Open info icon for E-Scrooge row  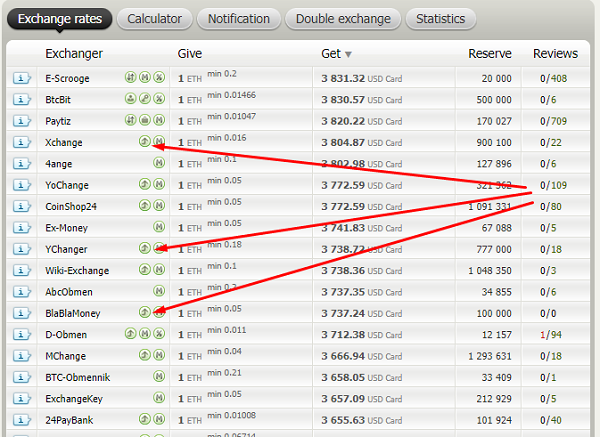[x=21, y=78]
